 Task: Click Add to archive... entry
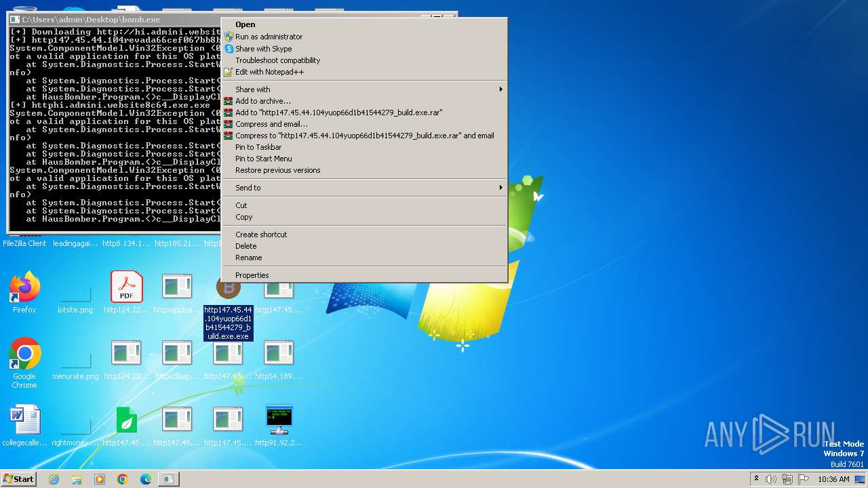[x=364, y=101]
